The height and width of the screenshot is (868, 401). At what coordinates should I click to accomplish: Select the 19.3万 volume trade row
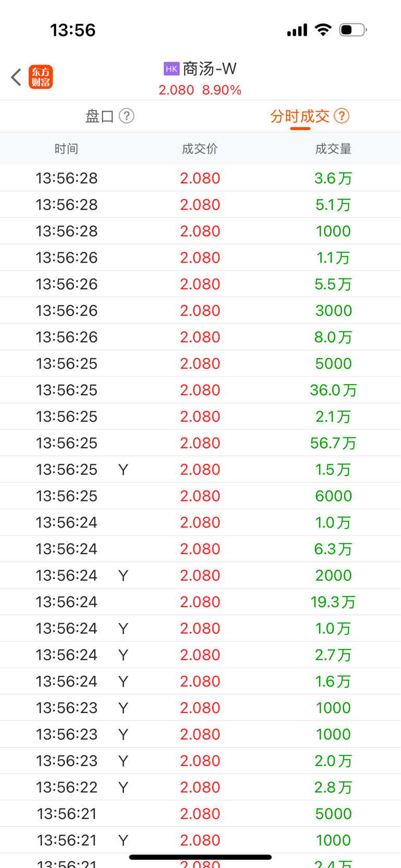(x=200, y=602)
